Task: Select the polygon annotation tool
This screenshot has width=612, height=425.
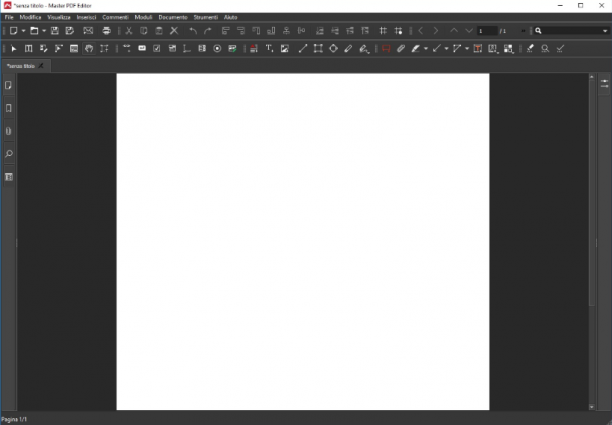Action: point(457,48)
